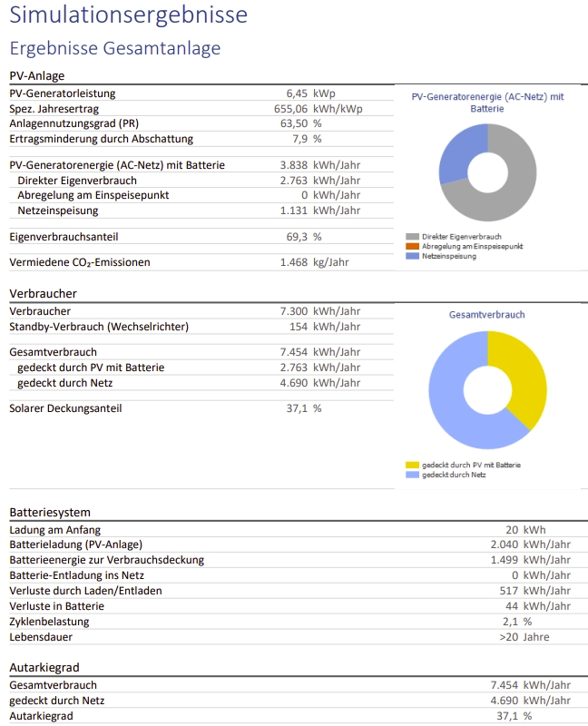Click Ertragsminderung durch Abschattung label
Viewport: 588px width, 726px height.
click(x=102, y=139)
